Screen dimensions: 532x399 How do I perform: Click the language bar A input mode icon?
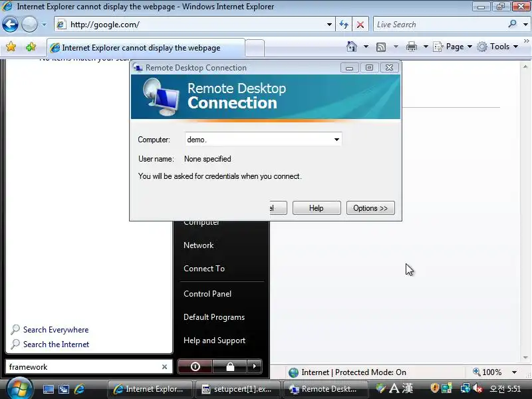394,388
